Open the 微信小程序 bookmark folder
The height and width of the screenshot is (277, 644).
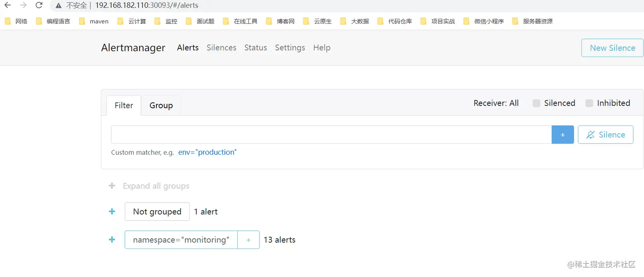click(x=483, y=21)
